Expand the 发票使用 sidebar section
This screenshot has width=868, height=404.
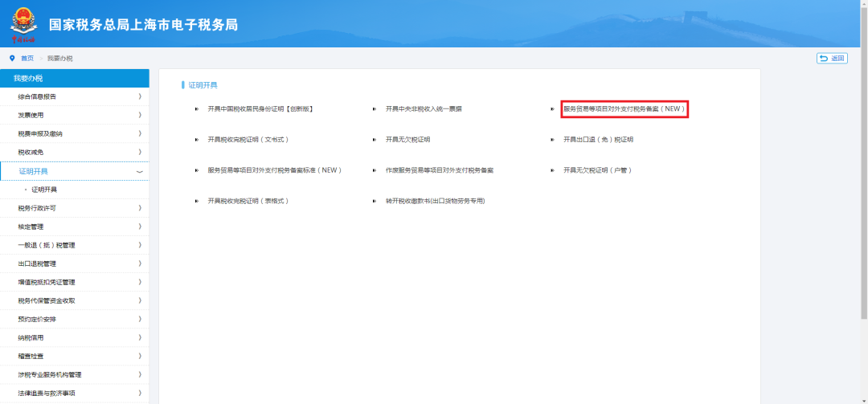[75, 115]
